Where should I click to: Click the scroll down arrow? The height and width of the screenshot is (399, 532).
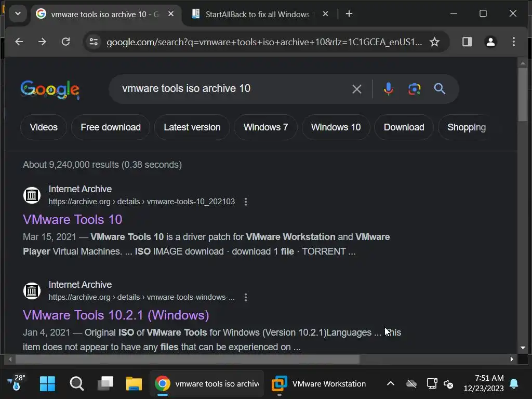pyautogui.click(x=523, y=348)
